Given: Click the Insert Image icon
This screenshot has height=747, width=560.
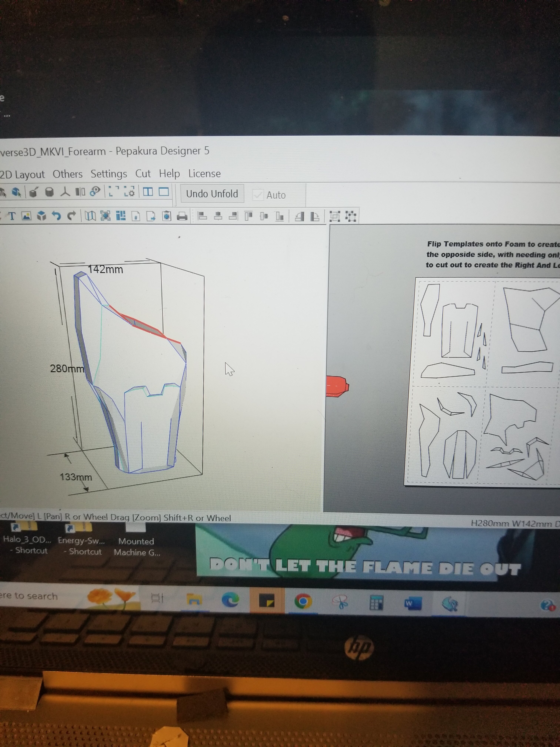Looking at the screenshot, I should [26, 216].
